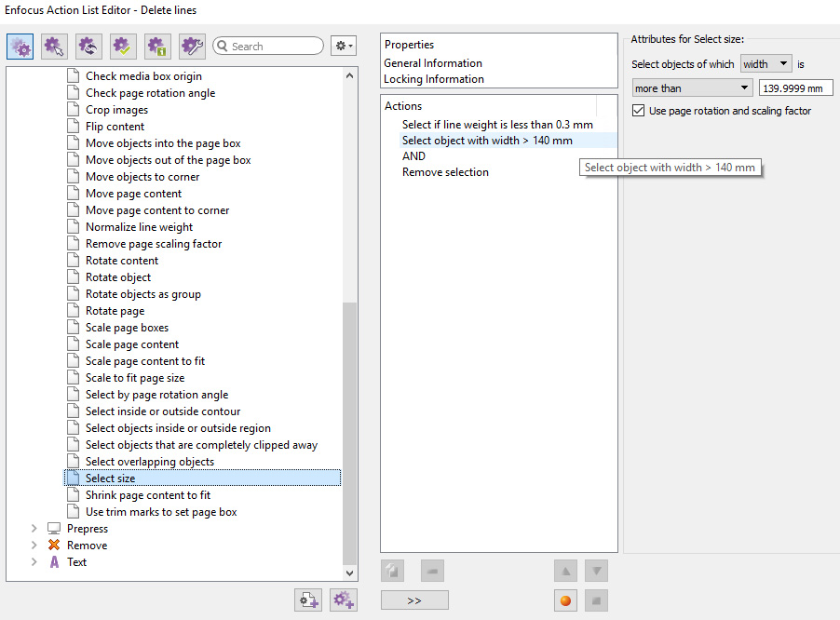Move the action down with the down arrow
Screen dimensions: 840x620
point(596,571)
